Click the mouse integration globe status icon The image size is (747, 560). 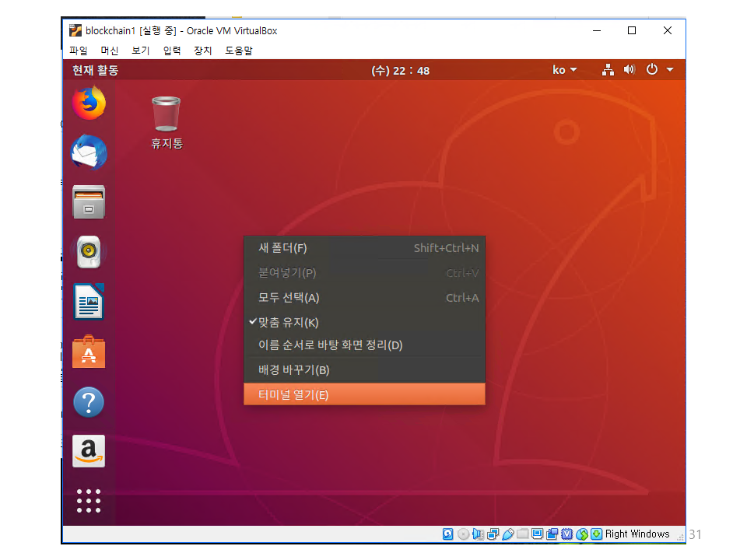[x=582, y=534]
